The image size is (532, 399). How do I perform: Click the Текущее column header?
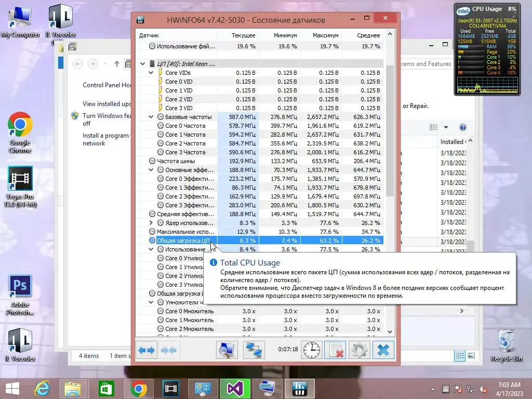[x=237, y=35]
